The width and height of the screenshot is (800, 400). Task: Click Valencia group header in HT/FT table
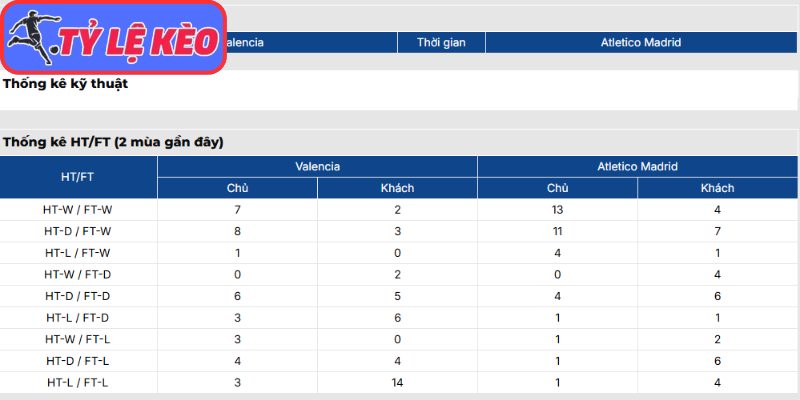(317, 166)
